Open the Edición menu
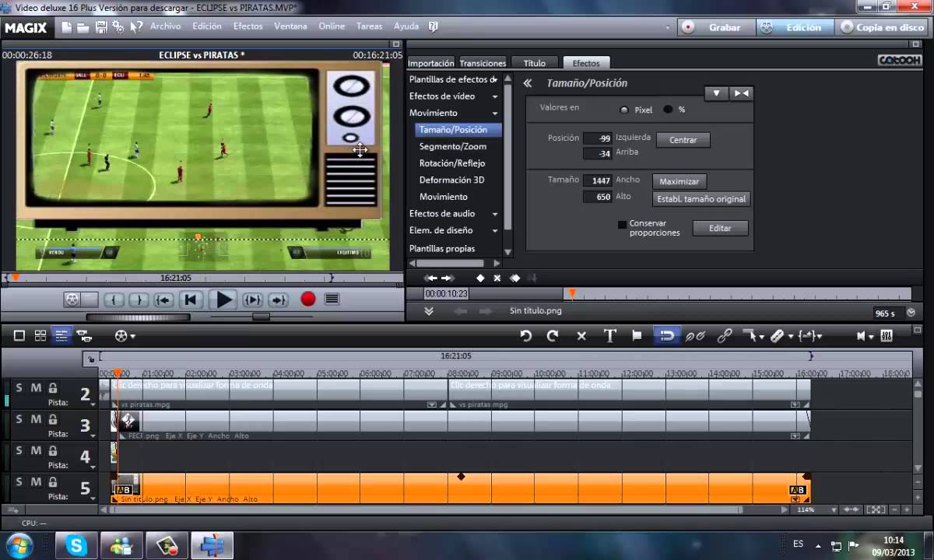Image resolution: width=934 pixels, height=560 pixels. click(207, 26)
